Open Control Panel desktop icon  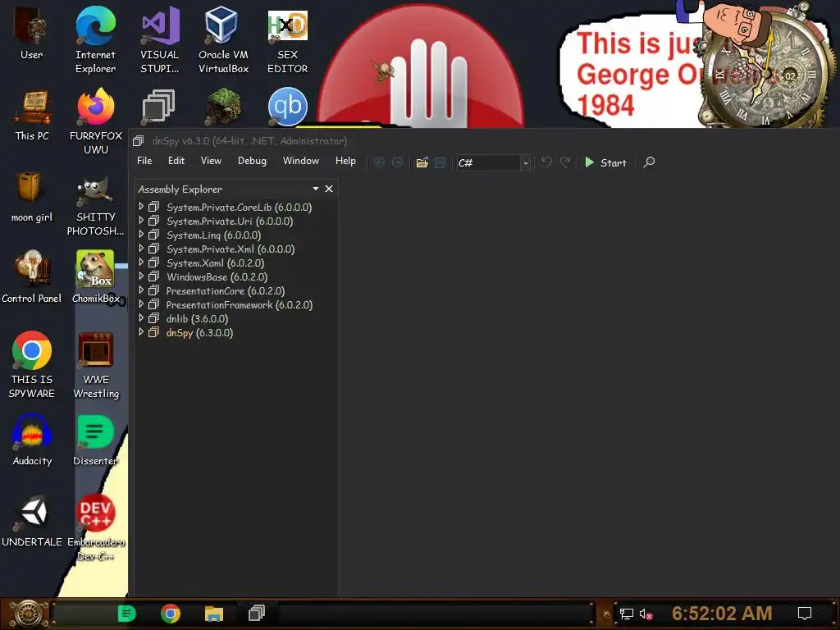pyautogui.click(x=31, y=276)
